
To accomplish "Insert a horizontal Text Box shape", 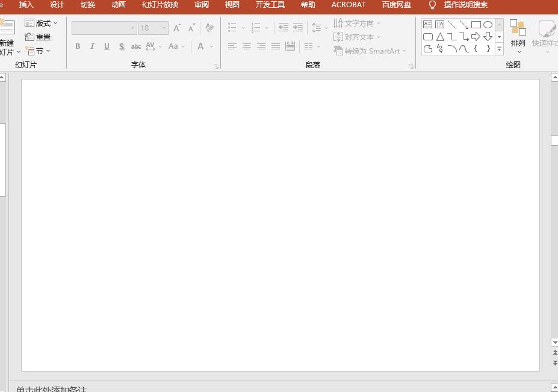I will coord(427,25).
